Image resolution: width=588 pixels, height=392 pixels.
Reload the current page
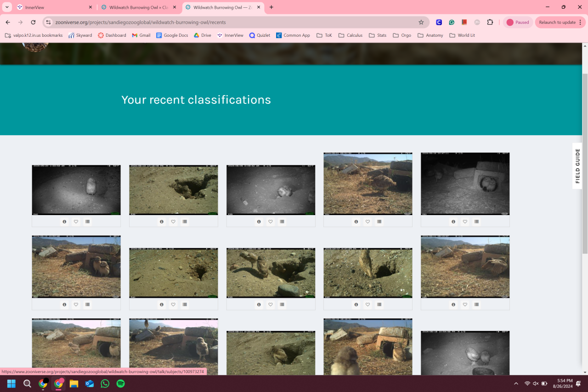(x=33, y=22)
